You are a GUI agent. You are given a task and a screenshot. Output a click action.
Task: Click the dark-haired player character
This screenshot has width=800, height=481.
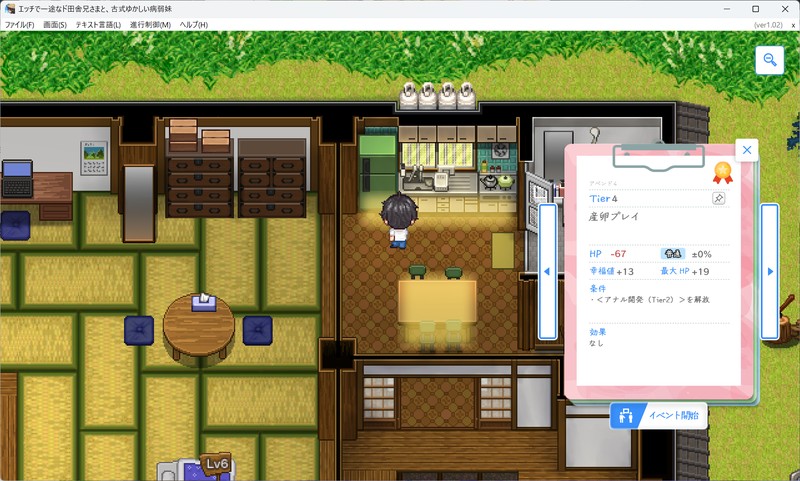click(x=402, y=219)
